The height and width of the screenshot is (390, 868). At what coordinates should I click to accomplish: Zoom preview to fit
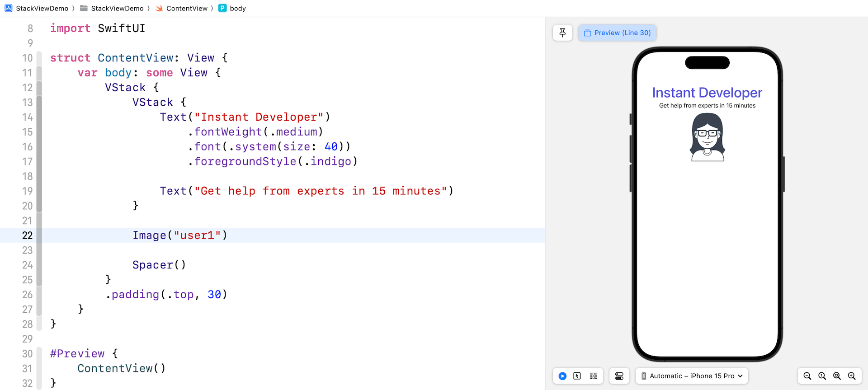837,376
